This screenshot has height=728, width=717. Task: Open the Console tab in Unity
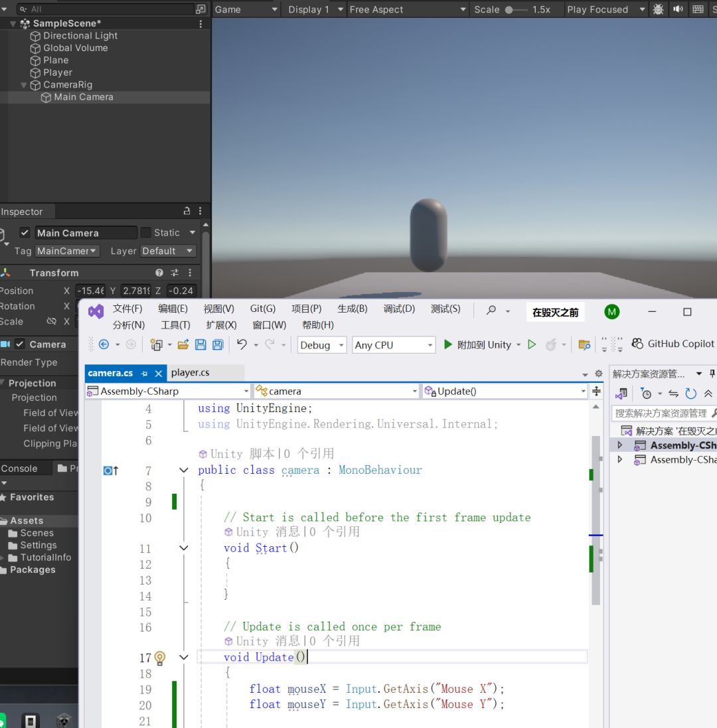coord(19,469)
